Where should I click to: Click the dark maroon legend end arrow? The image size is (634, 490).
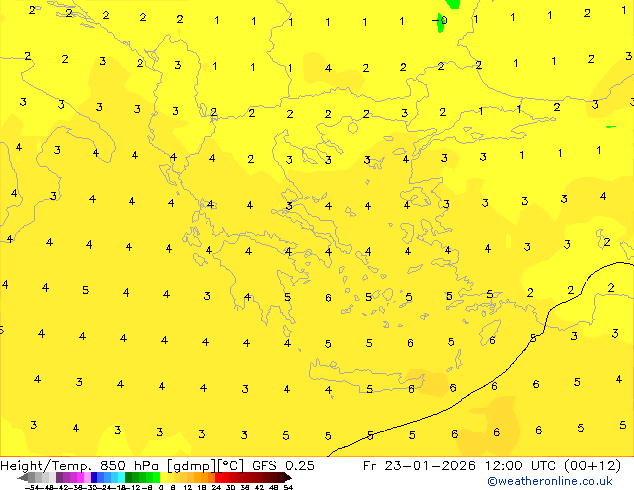tap(288, 477)
